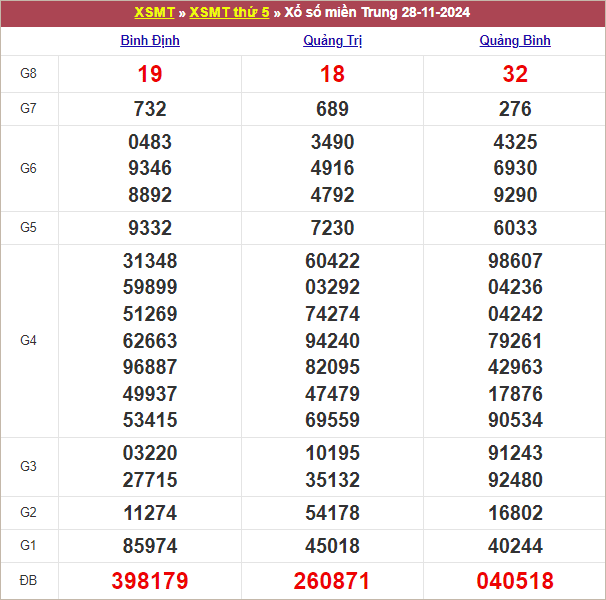The image size is (606, 600).
Task: Select G4 number 62663
Action: click(x=150, y=341)
